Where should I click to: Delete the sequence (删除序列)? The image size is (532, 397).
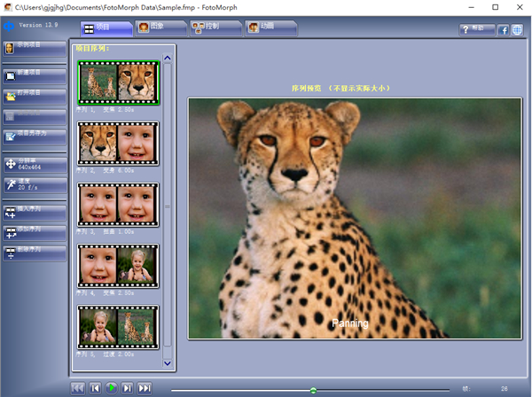34,253
